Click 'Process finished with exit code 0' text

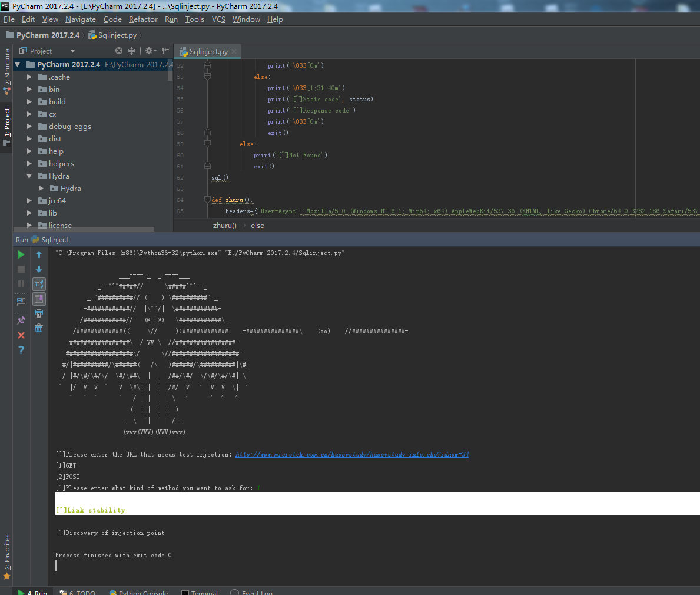(x=114, y=555)
